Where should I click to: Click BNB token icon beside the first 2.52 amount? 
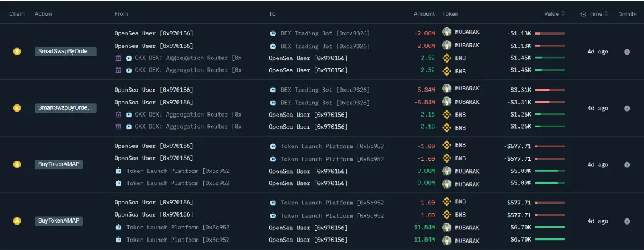447,58
